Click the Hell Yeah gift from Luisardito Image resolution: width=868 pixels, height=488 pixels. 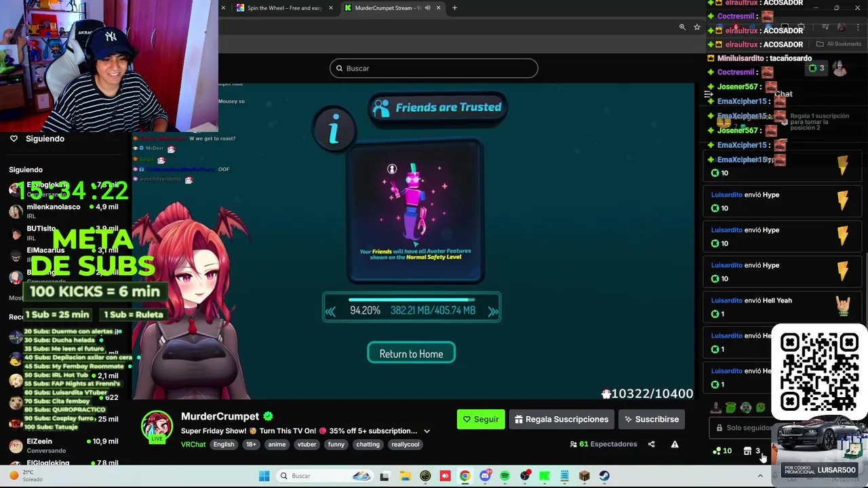pos(783,306)
